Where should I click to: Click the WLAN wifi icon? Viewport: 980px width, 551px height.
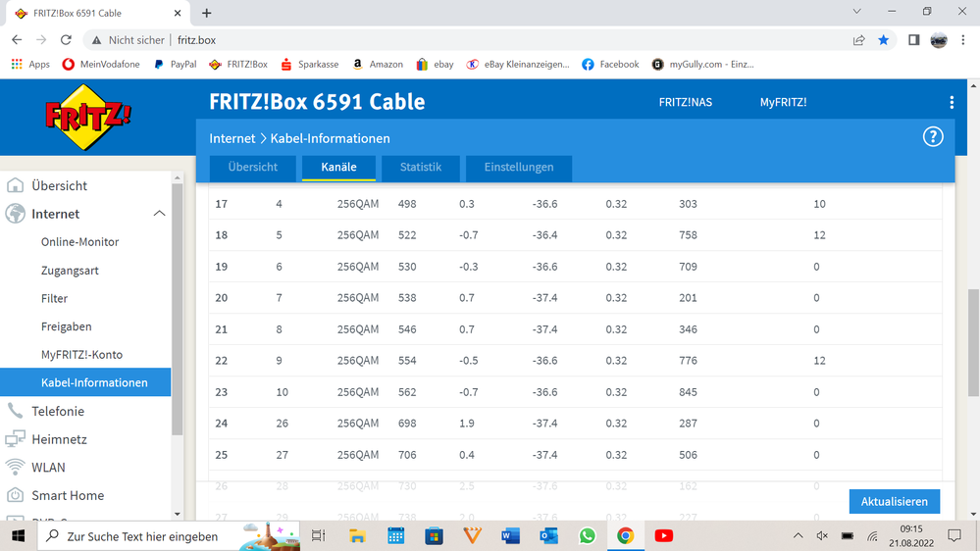15,468
